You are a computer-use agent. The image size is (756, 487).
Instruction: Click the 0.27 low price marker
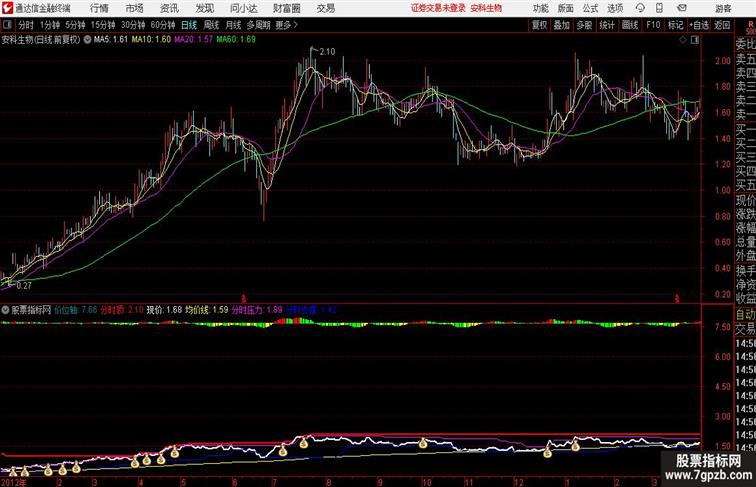click(24, 285)
